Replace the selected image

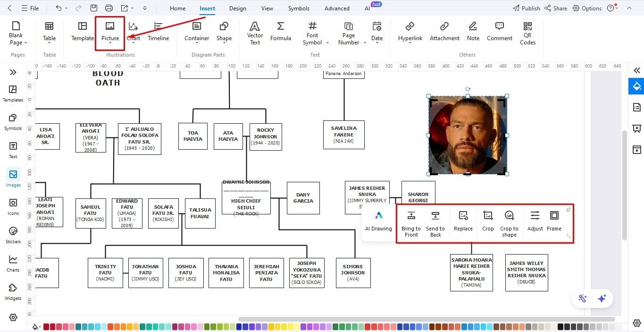[x=463, y=222]
